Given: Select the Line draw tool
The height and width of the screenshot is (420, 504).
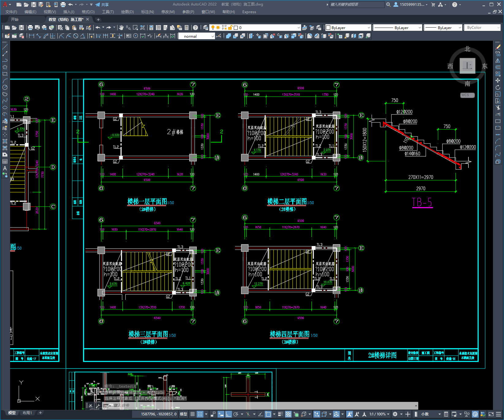Looking at the screenshot, I should click(x=5, y=47).
